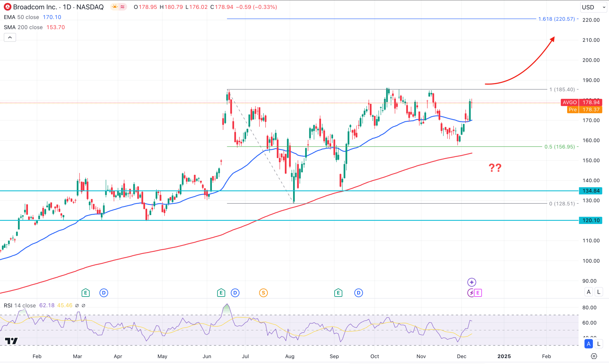Click the SMA value 153.70
The width and height of the screenshot is (609, 364).
56,27
